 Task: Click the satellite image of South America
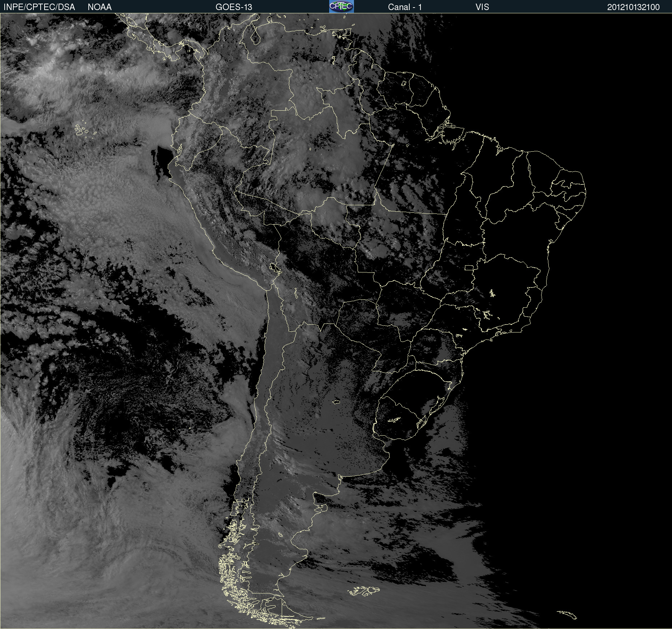[x=336, y=321]
